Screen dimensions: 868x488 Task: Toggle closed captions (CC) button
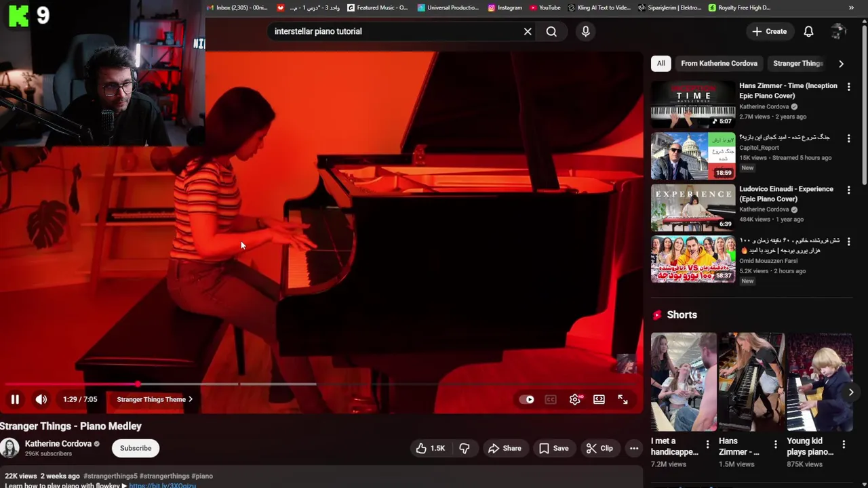point(551,399)
